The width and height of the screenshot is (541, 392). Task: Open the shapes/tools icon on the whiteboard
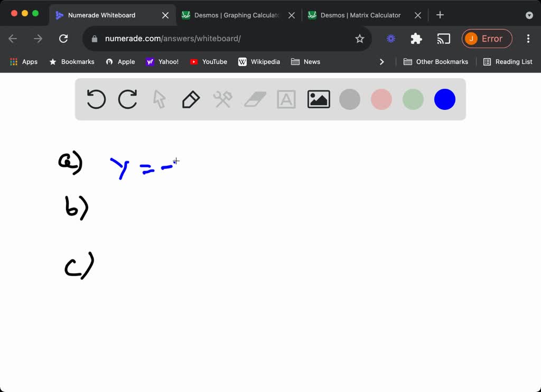tap(222, 99)
